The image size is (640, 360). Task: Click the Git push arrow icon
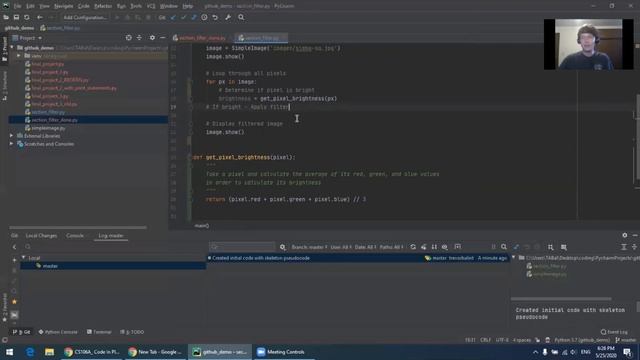(193, 18)
